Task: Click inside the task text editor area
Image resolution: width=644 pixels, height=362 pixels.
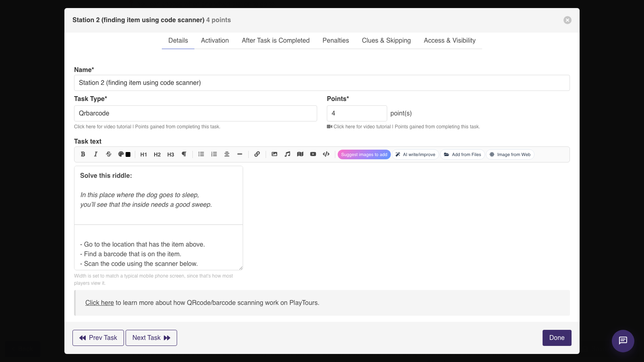Action: 159,218
